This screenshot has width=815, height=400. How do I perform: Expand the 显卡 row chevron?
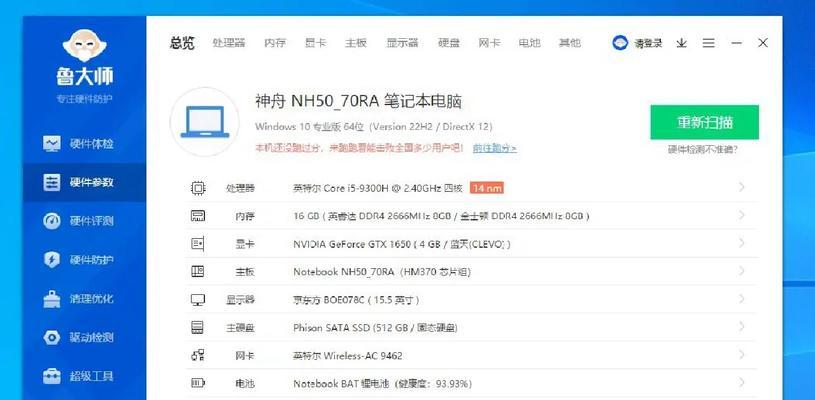(x=742, y=243)
